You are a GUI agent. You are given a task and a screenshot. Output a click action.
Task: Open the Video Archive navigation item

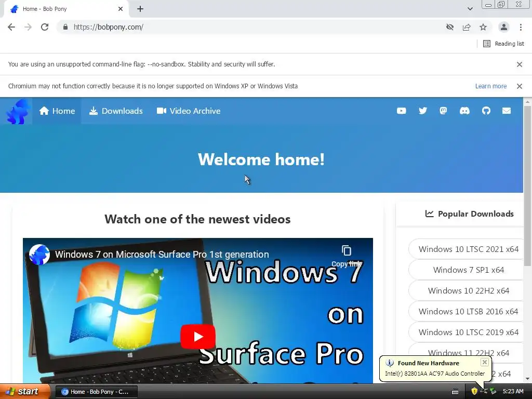[188, 111]
